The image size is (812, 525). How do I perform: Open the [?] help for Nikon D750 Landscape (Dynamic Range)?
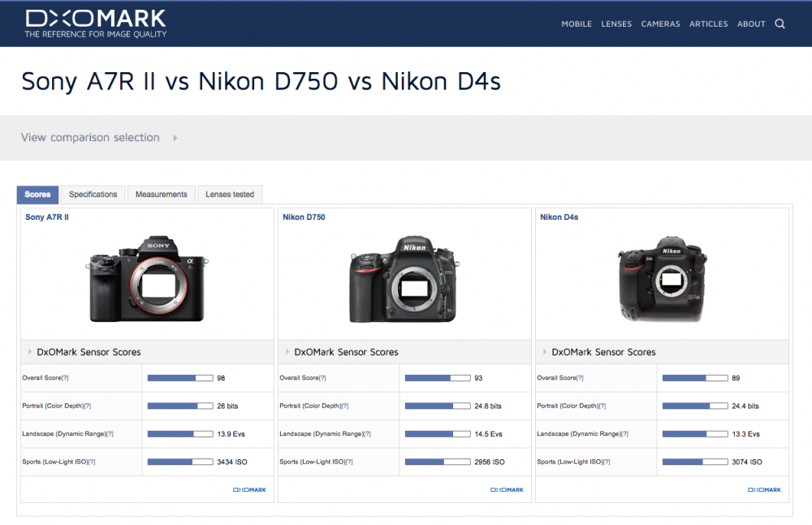coord(367,434)
